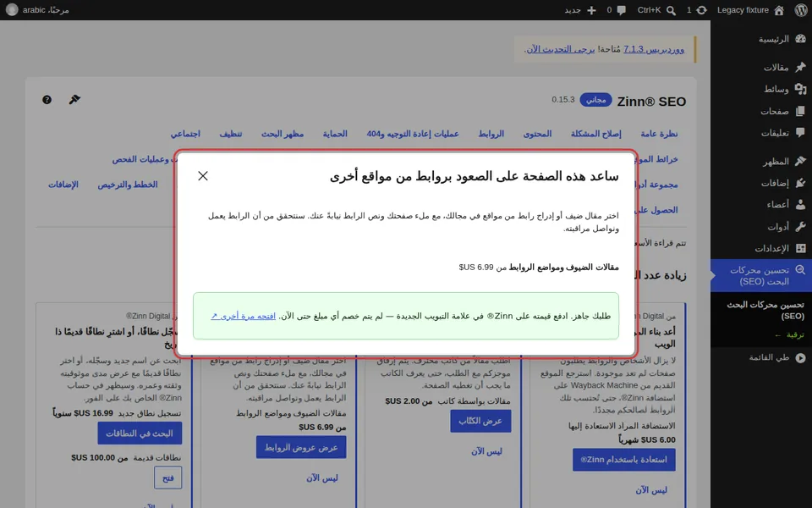Open 'مقالات' posts menu icon
Viewport: 812px width, 508px height.
[801, 67]
